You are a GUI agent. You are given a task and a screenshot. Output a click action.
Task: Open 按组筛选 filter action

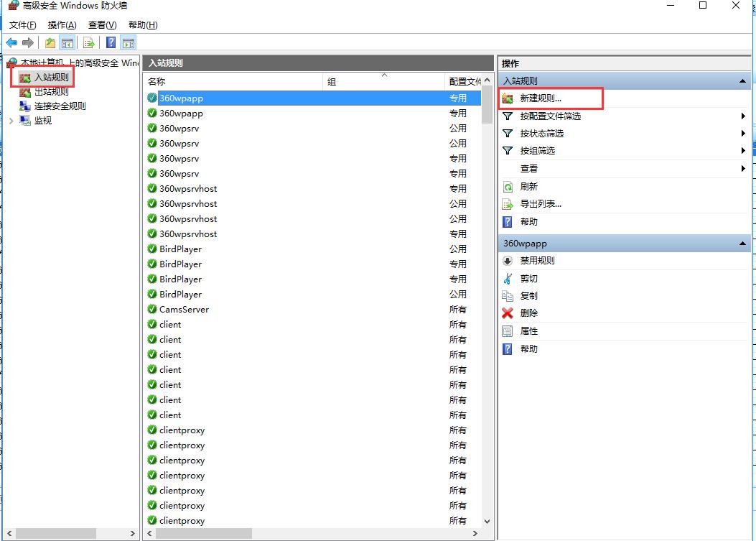[537, 151]
